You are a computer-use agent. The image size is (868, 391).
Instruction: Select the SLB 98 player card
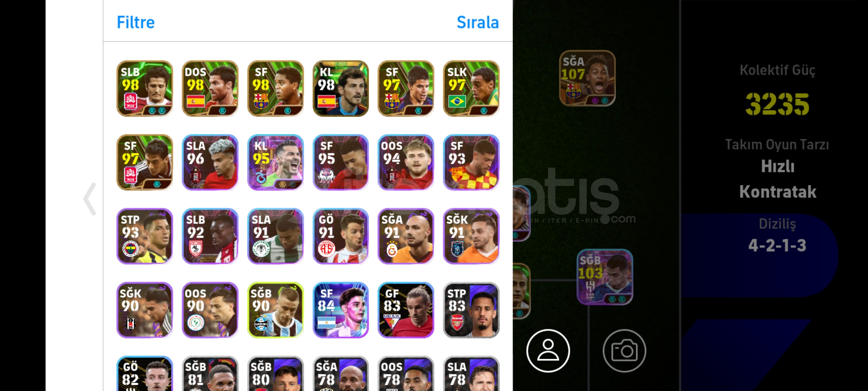click(x=145, y=88)
